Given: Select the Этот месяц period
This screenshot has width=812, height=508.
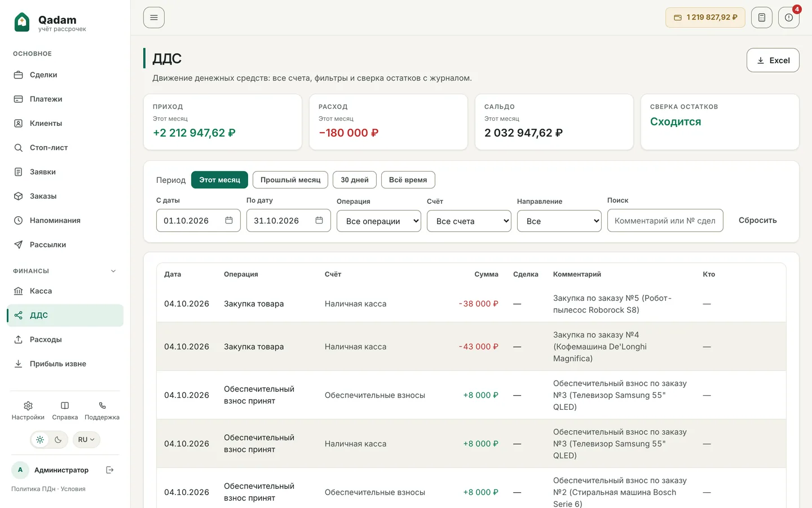Looking at the screenshot, I should click(219, 180).
